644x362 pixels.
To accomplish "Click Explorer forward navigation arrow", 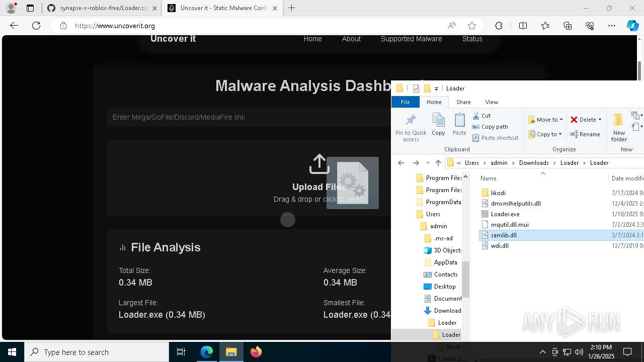I will pos(416,163).
